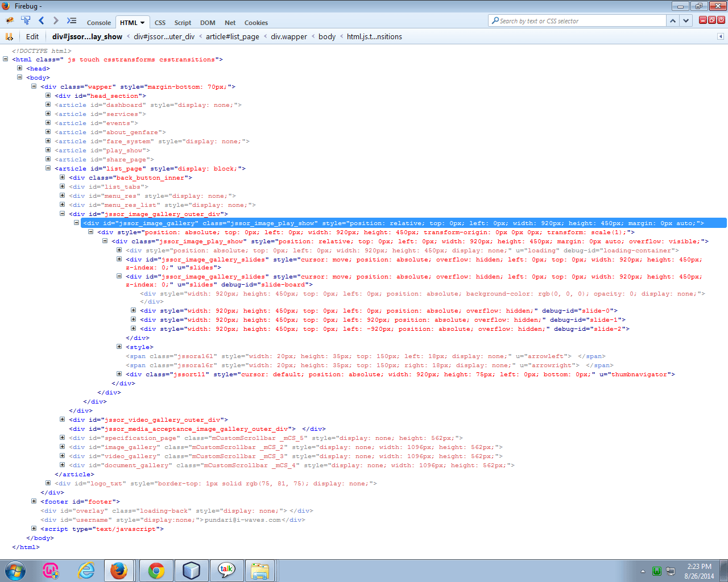Viewport: 728px width, 582px height.
Task: Collapse the body node
Action: pos(19,77)
